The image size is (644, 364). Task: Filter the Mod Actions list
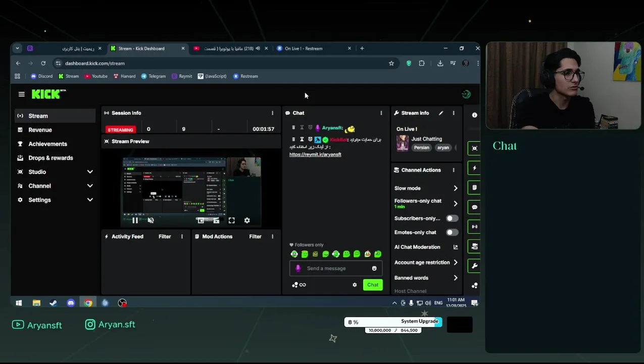[255, 237]
